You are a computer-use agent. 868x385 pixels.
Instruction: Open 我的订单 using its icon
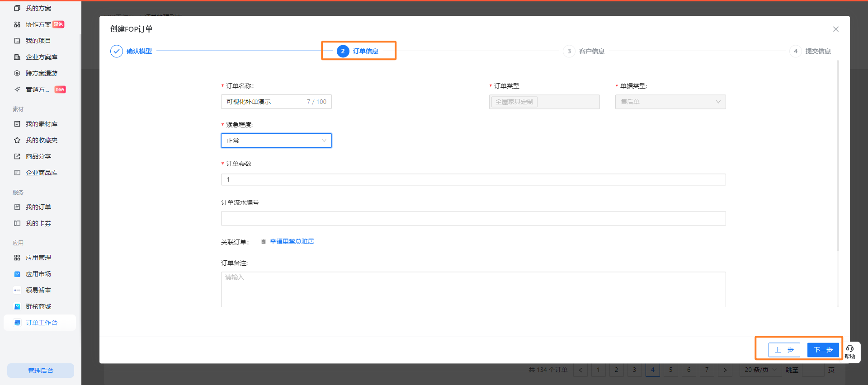click(17, 207)
